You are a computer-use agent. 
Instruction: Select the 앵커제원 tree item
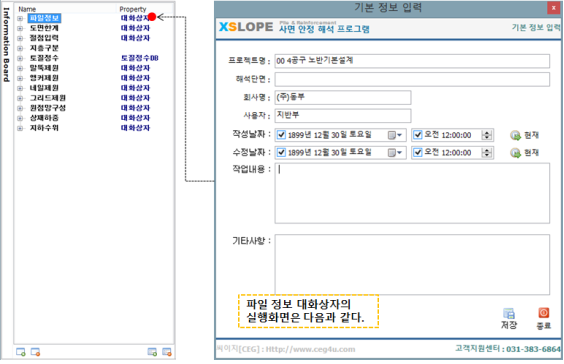44,78
